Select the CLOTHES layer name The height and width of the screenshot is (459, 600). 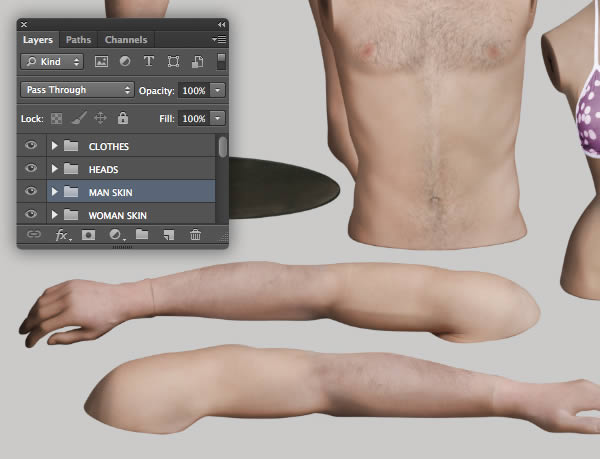tap(109, 146)
